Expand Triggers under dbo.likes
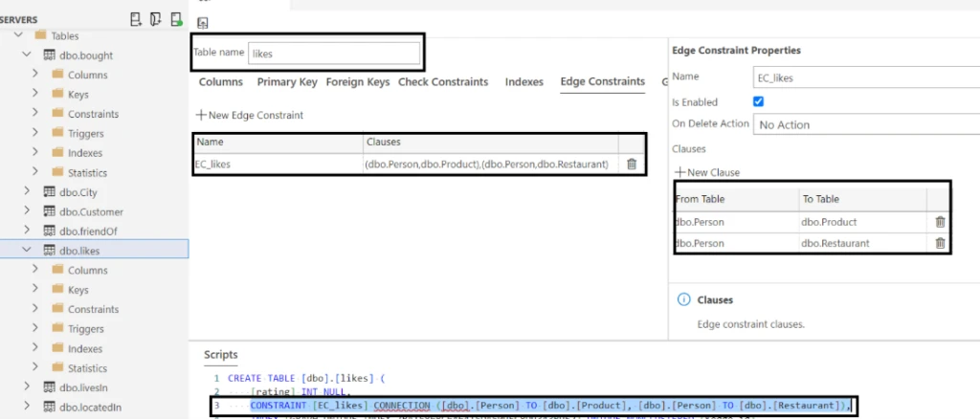Image resolution: width=980 pixels, height=419 pixels. (35, 328)
